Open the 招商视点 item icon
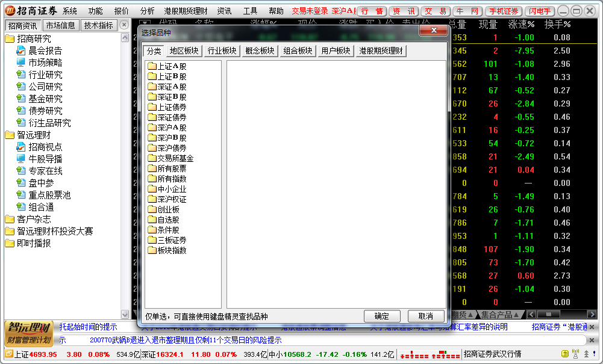 coord(20,147)
